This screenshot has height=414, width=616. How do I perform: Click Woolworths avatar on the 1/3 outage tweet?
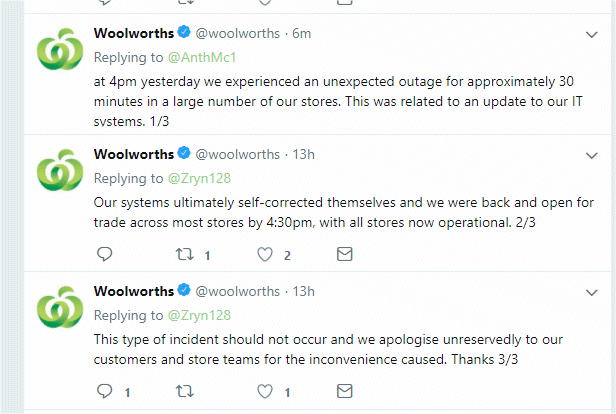(x=59, y=50)
